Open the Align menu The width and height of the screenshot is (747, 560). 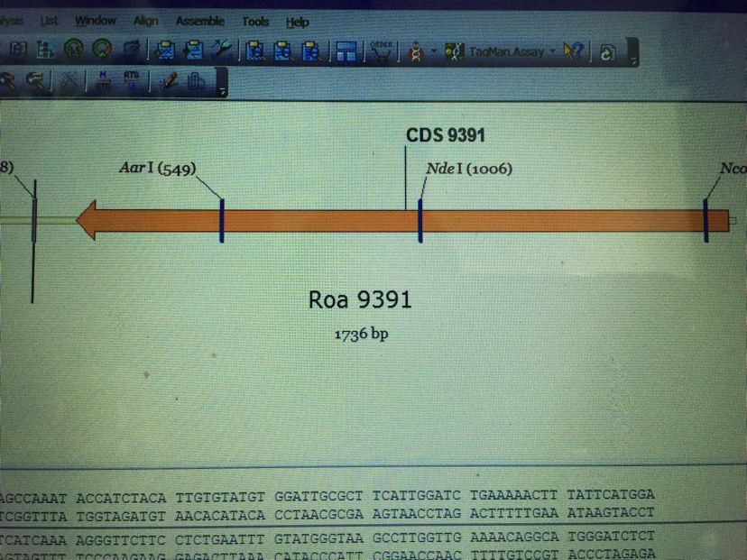click(x=146, y=21)
